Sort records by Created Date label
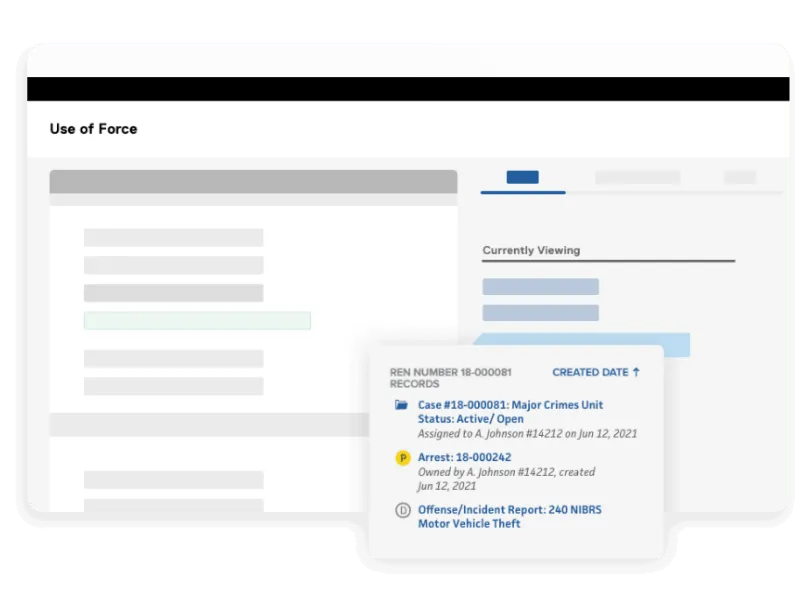The height and width of the screenshot is (599, 800). point(590,372)
